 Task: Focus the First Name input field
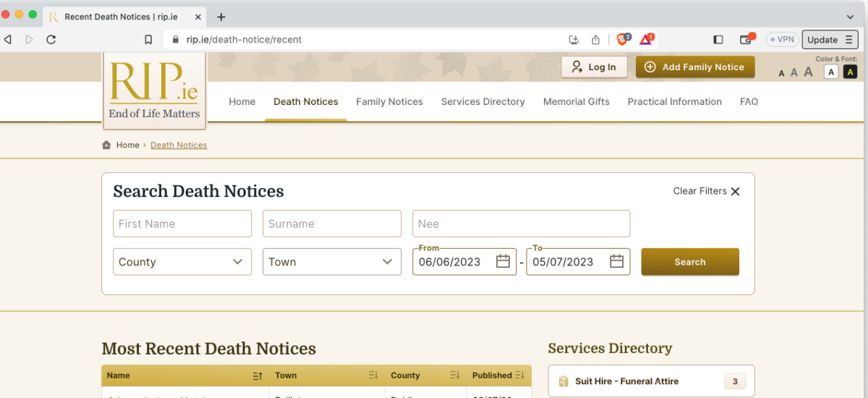tap(182, 224)
